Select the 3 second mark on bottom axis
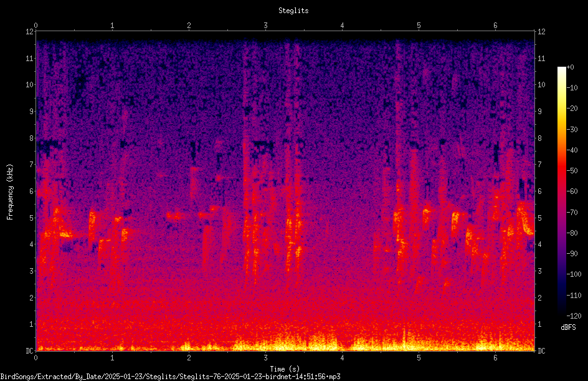The height and width of the screenshot is (381, 588). coord(265,358)
